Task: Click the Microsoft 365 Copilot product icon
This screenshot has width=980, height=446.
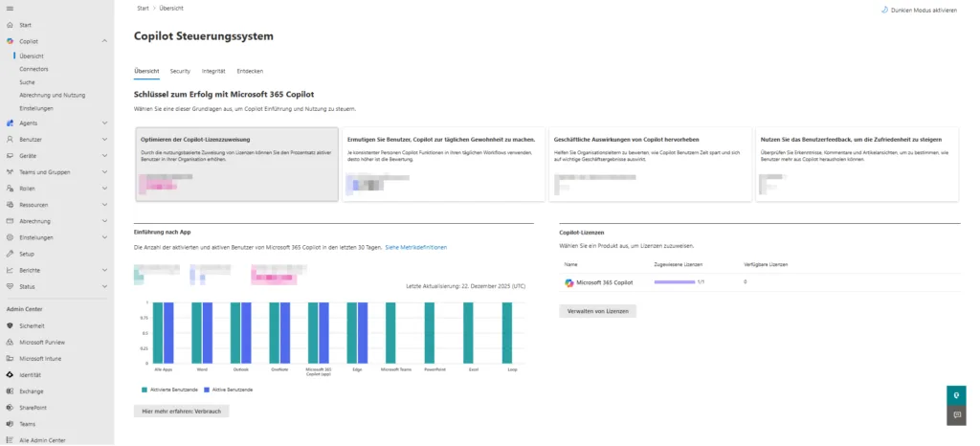Action: (x=569, y=282)
